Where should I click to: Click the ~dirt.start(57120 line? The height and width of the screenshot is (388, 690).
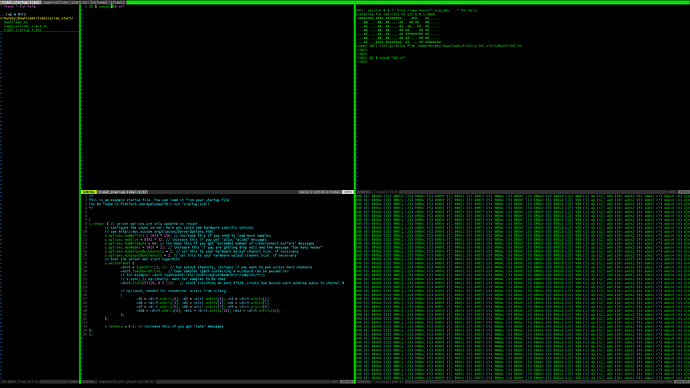pos(232,283)
